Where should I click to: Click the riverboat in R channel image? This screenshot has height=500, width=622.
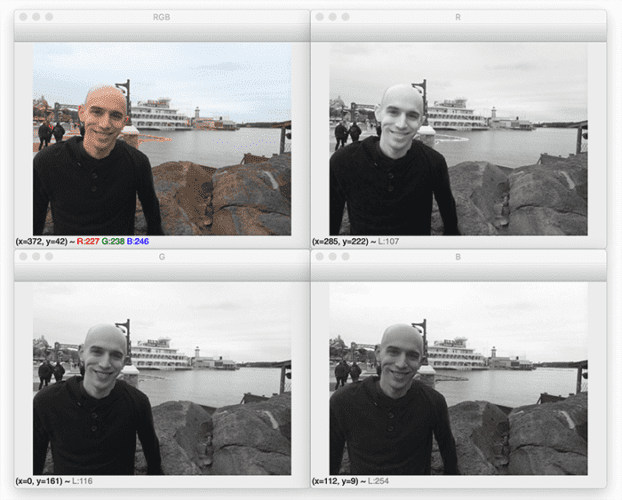[x=455, y=114]
